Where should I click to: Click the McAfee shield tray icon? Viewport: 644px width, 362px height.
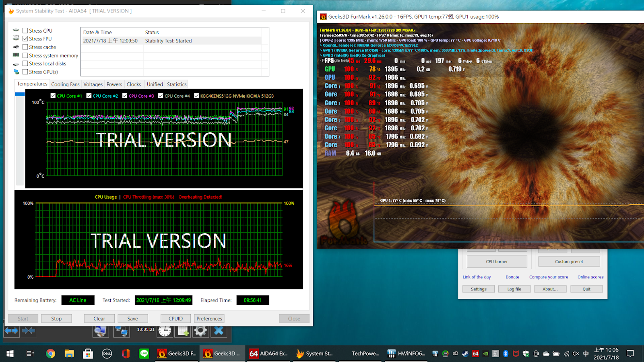click(x=516, y=354)
